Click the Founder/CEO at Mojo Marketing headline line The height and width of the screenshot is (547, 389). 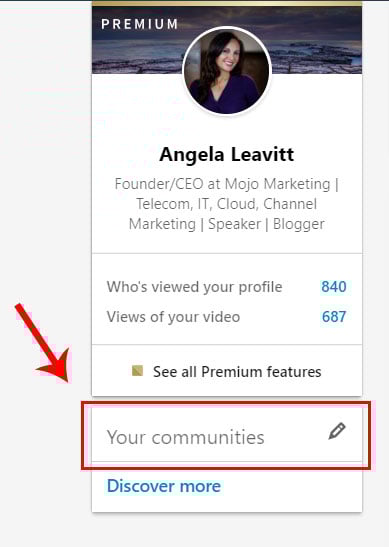(x=227, y=184)
